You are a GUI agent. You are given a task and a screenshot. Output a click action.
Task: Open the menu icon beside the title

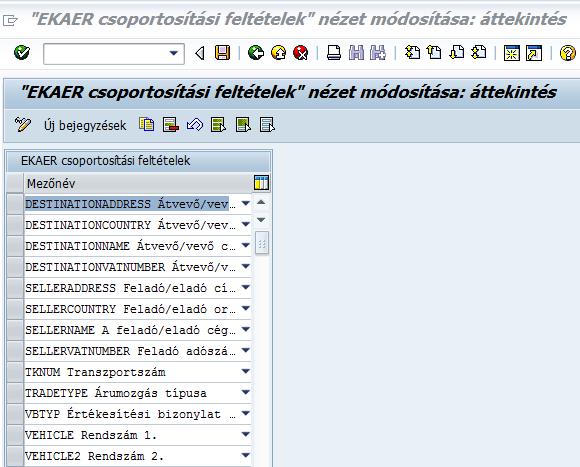click(x=10, y=20)
